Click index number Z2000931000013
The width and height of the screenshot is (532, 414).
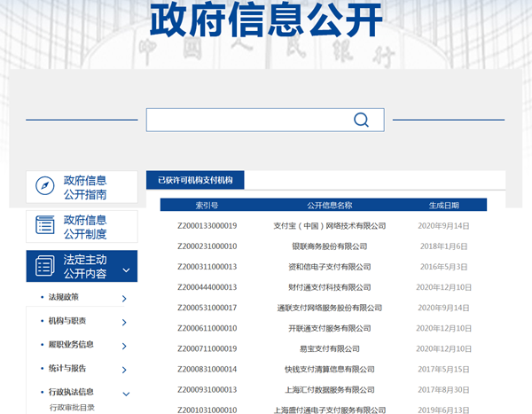(207, 389)
